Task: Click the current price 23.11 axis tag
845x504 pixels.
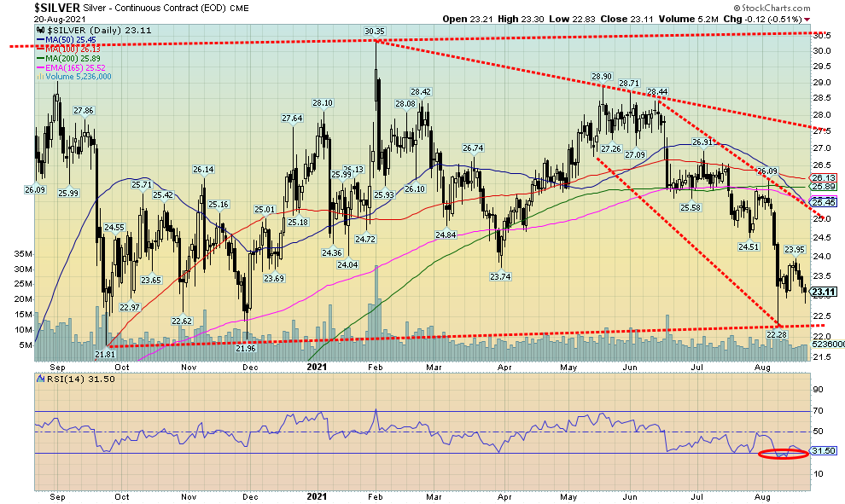Action: point(820,292)
